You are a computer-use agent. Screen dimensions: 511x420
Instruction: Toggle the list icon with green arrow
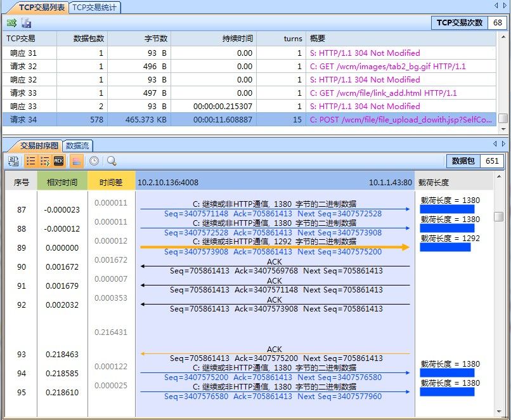(x=44, y=161)
